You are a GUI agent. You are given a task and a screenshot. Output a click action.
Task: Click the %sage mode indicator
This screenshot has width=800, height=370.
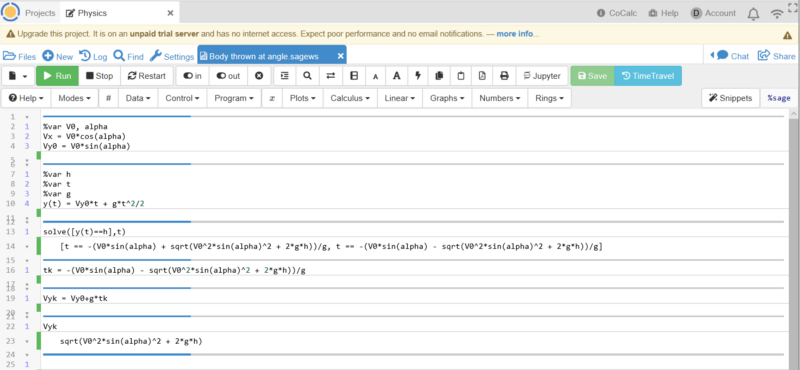[x=779, y=98]
